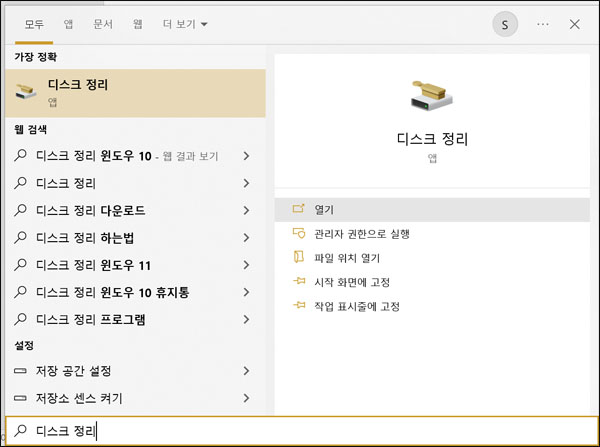Click 디스크 정리 title in preview pane
The width and height of the screenshot is (600, 447).
tap(432, 138)
